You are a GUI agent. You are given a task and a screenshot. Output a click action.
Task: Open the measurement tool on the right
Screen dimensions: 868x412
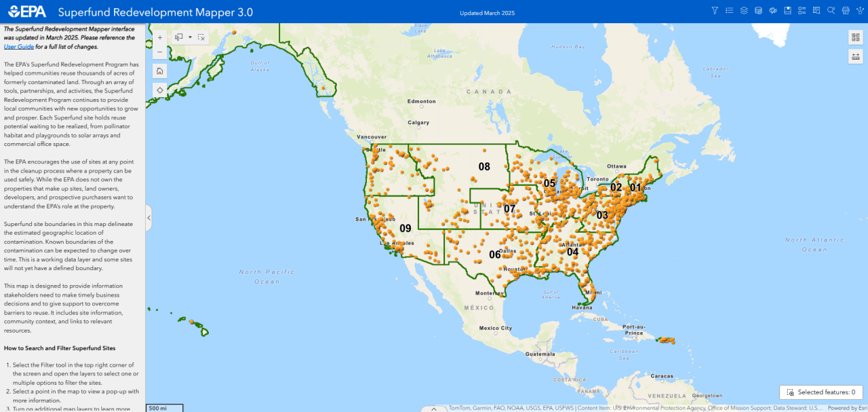(855, 56)
